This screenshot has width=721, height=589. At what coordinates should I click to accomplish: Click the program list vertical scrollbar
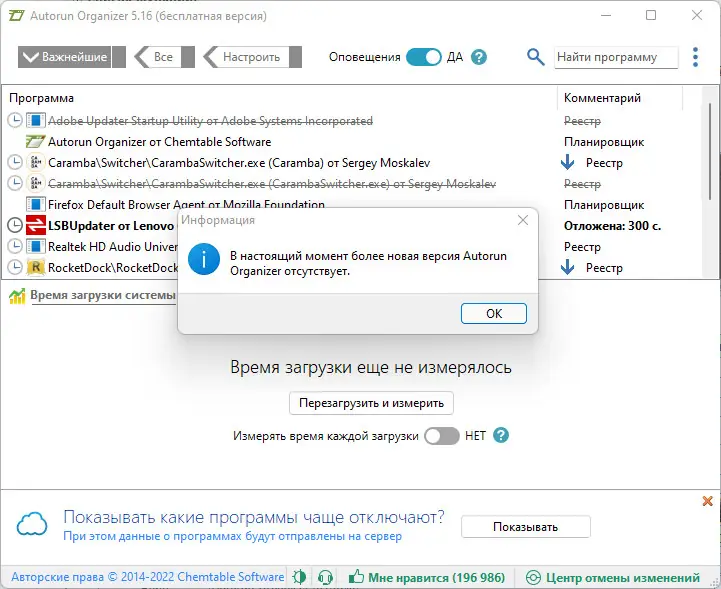pyautogui.click(x=710, y=152)
